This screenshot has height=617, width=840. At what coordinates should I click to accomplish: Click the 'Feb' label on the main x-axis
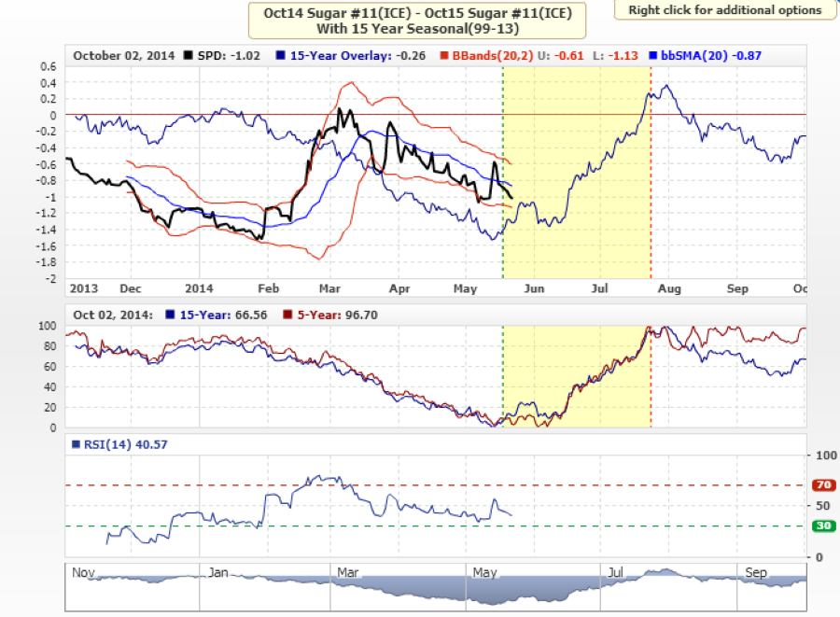(x=269, y=288)
